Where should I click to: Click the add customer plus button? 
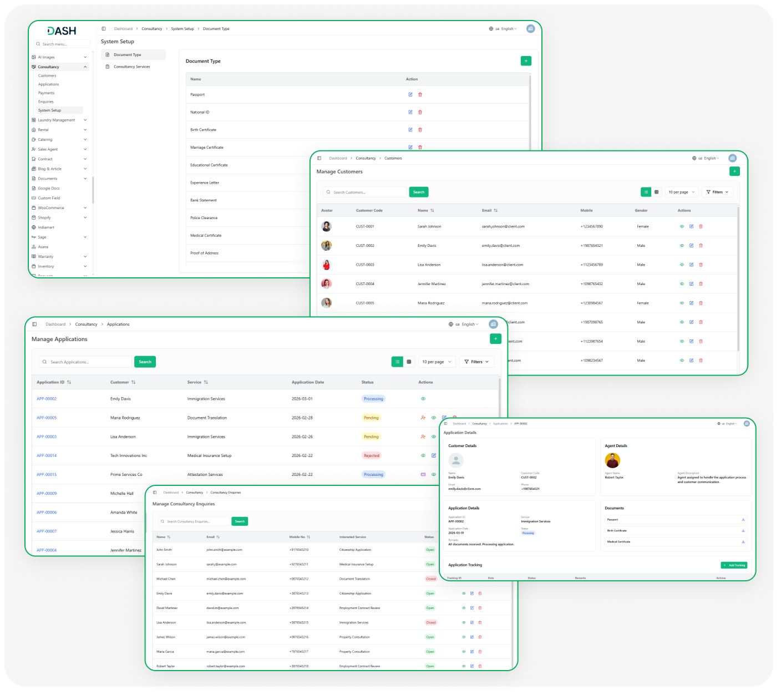(x=734, y=171)
